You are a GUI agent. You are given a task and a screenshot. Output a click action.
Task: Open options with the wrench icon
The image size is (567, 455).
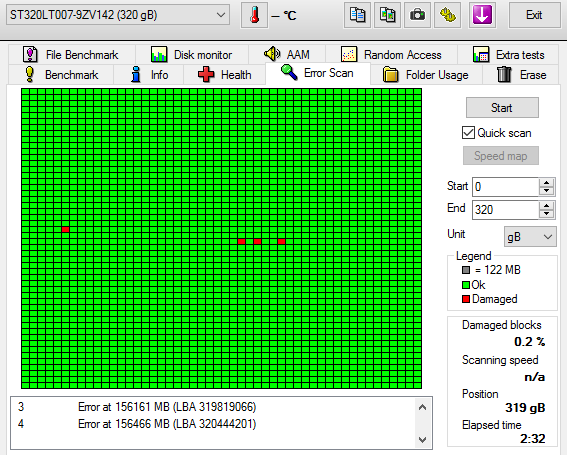(447, 15)
